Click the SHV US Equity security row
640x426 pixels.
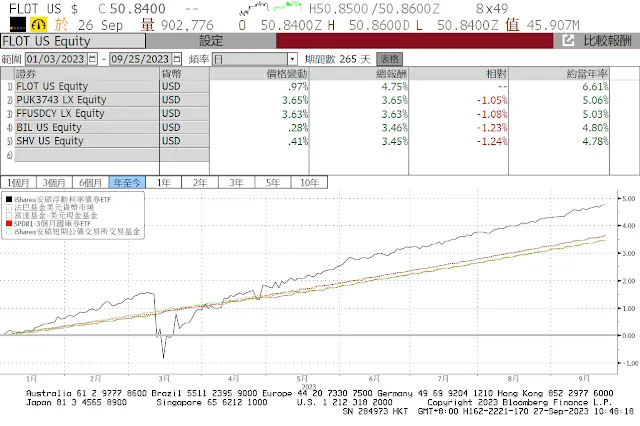coord(87,141)
